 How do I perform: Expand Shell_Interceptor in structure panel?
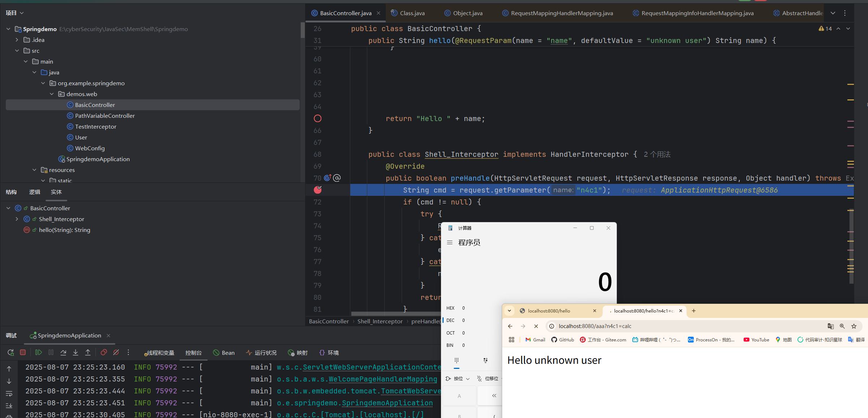click(17, 219)
